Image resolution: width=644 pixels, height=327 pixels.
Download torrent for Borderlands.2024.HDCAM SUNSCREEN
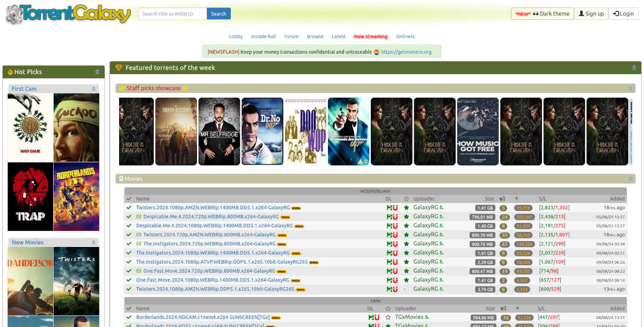click(371, 317)
